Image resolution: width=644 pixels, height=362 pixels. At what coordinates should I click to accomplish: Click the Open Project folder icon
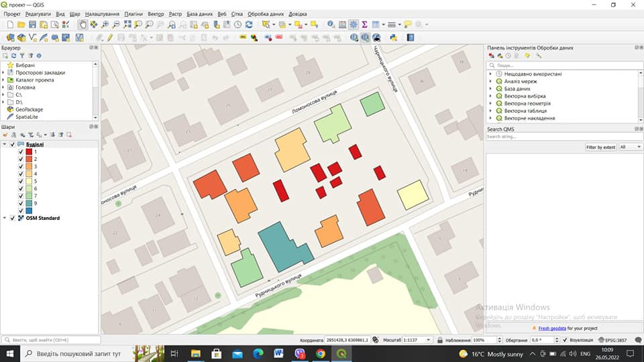point(21,25)
